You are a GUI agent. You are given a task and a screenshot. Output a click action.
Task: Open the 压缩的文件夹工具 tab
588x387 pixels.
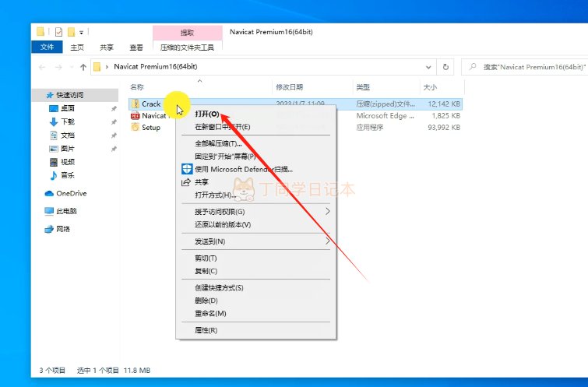click(x=187, y=47)
